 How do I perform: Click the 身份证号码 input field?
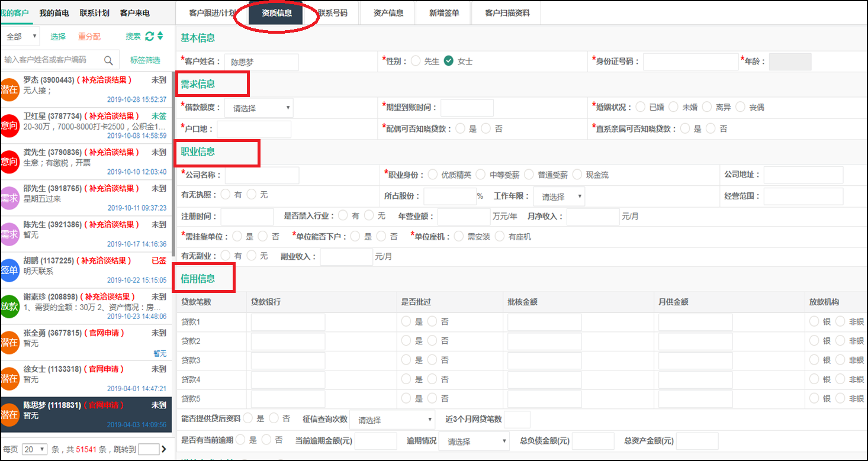(690, 62)
